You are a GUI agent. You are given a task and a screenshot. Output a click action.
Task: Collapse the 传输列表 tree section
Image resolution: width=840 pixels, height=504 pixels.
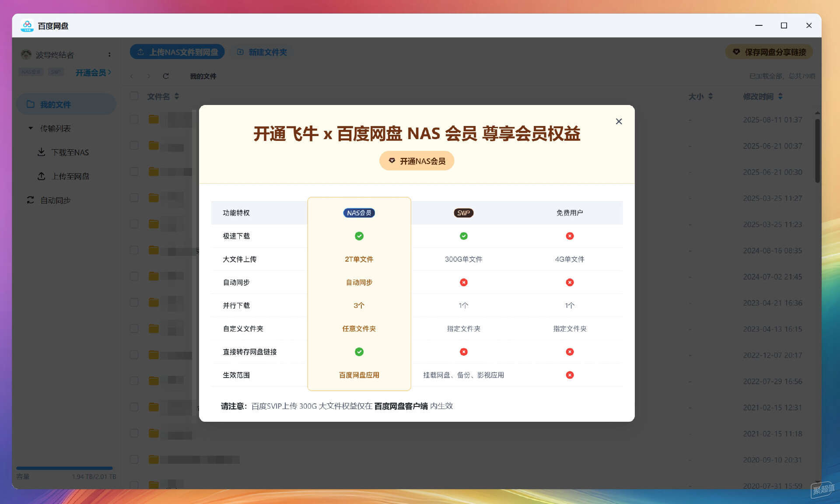coord(31,129)
